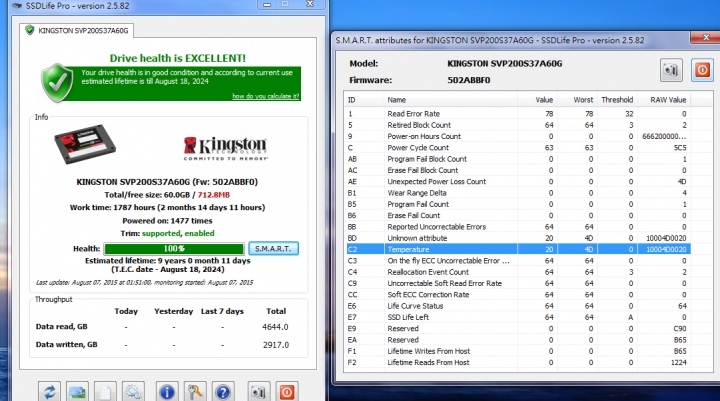This screenshot has width=720, height=401.
Task: Click the large green shield checkmark icon
Action: [x=57, y=83]
